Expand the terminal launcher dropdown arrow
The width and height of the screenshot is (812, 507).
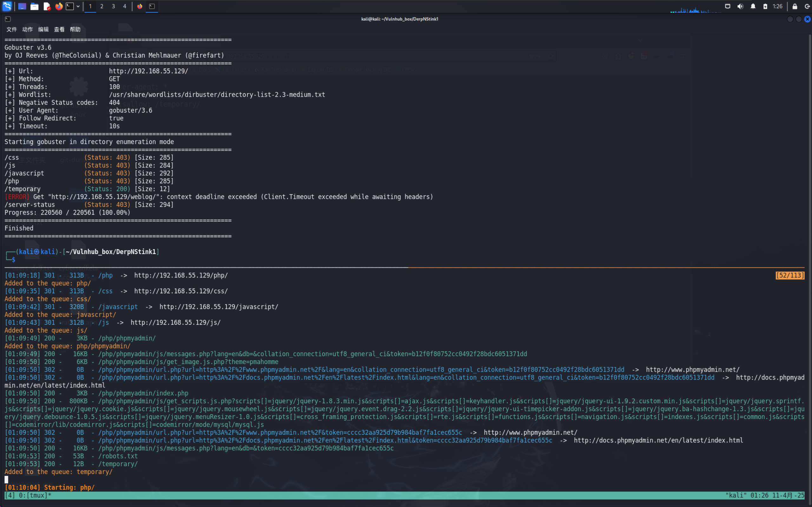coord(78,6)
